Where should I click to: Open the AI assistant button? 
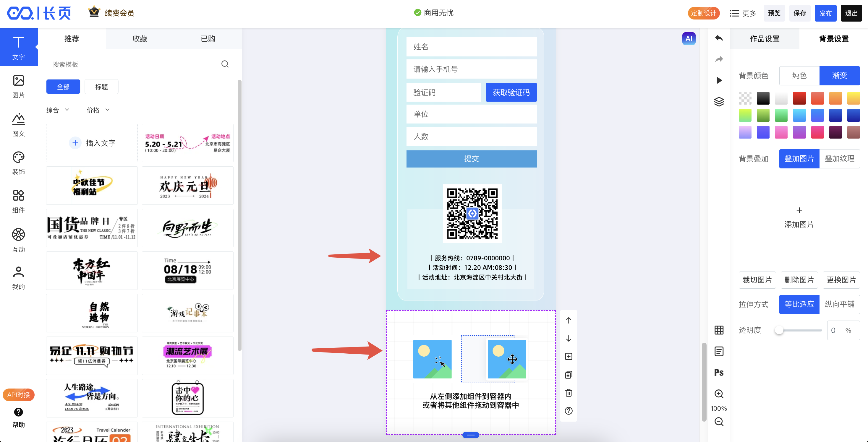tap(689, 39)
